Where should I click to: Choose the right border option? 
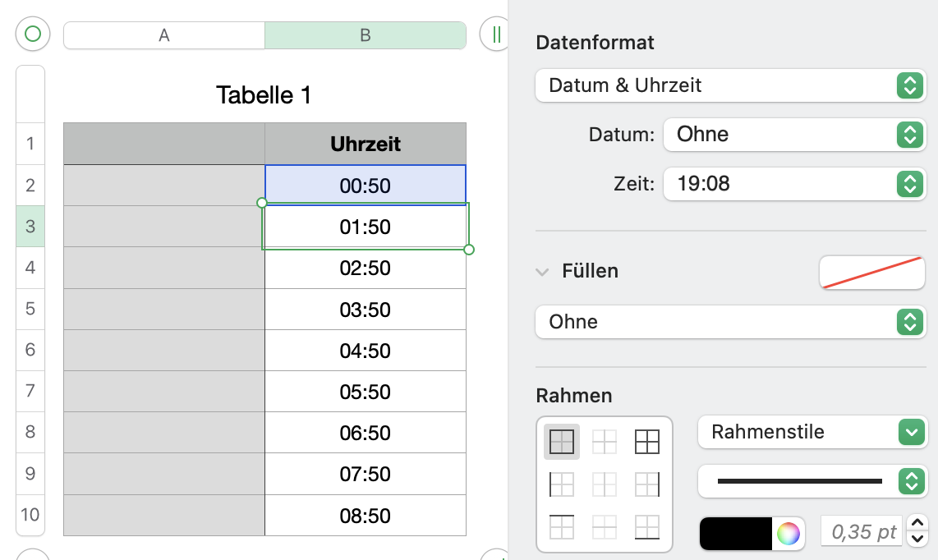tap(647, 484)
